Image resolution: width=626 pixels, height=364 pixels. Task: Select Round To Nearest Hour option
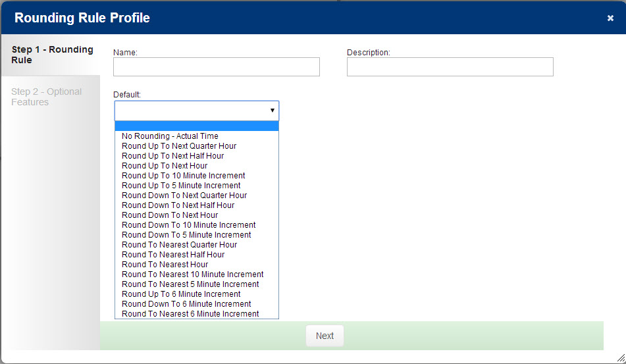click(197, 265)
